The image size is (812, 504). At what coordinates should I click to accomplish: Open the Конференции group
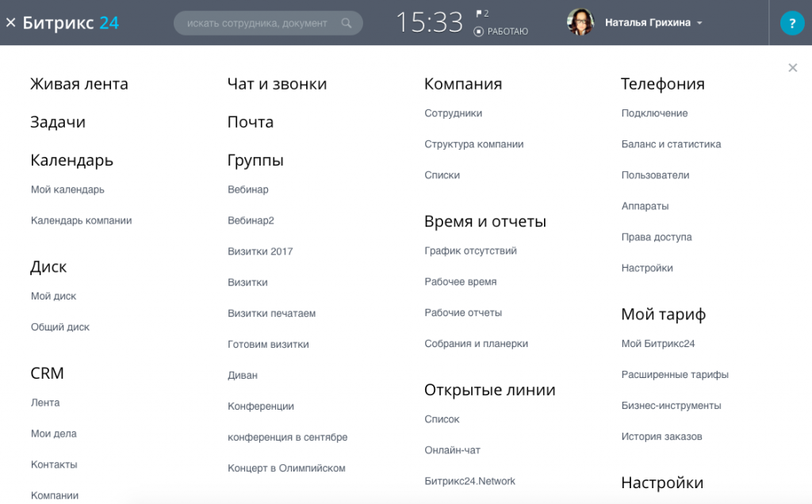(x=260, y=407)
